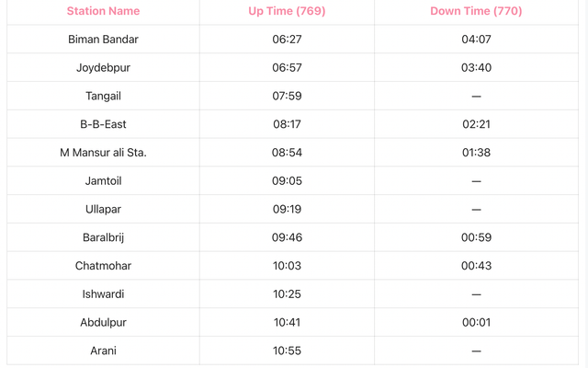
Task: Select the Ishwardi station name
Action: coord(103,294)
